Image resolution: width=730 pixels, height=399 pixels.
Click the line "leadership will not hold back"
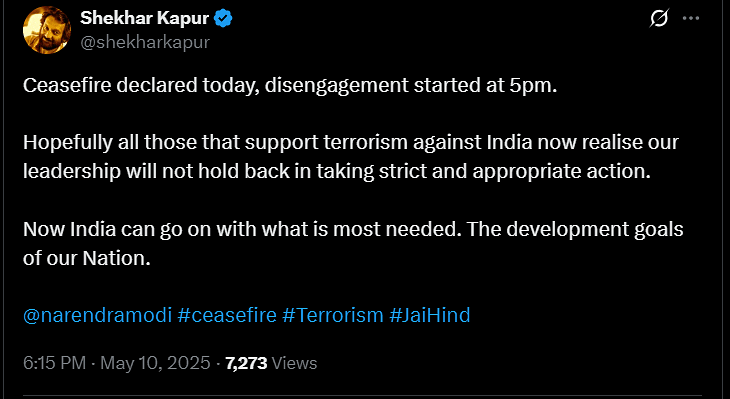pyautogui.click(x=337, y=172)
